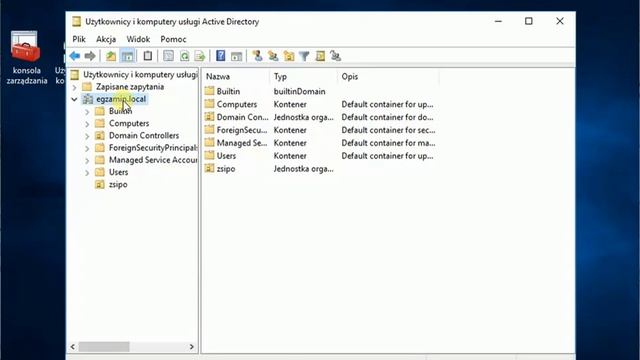Select Domain Controllers in the left tree
This screenshot has width=640, height=360.
pos(144,136)
